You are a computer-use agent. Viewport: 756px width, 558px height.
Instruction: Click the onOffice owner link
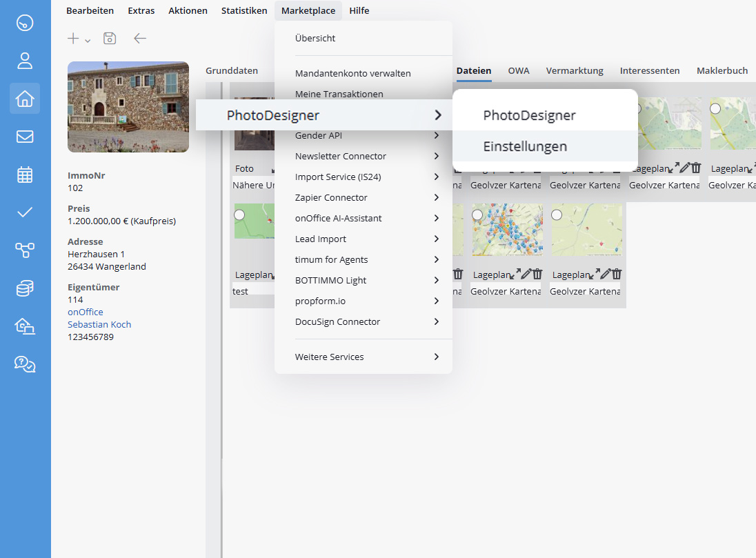click(85, 312)
